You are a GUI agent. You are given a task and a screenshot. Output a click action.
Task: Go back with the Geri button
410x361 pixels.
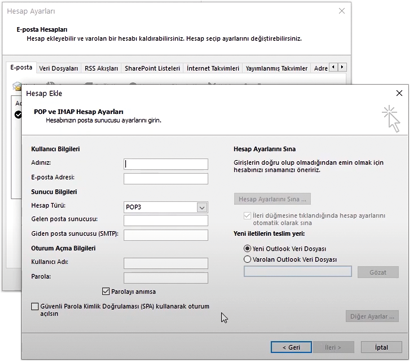coord(291,347)
